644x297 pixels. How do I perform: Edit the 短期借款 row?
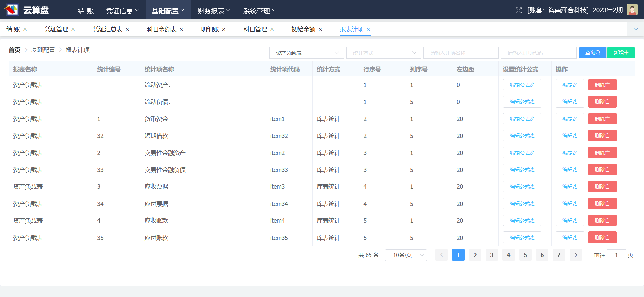pyautogui.click(x=570, y=136)
